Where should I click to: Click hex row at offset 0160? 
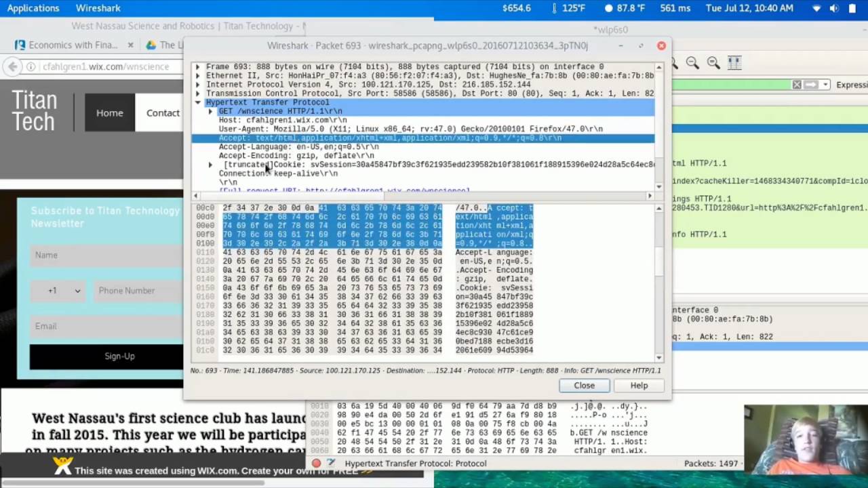click(365, 296)
